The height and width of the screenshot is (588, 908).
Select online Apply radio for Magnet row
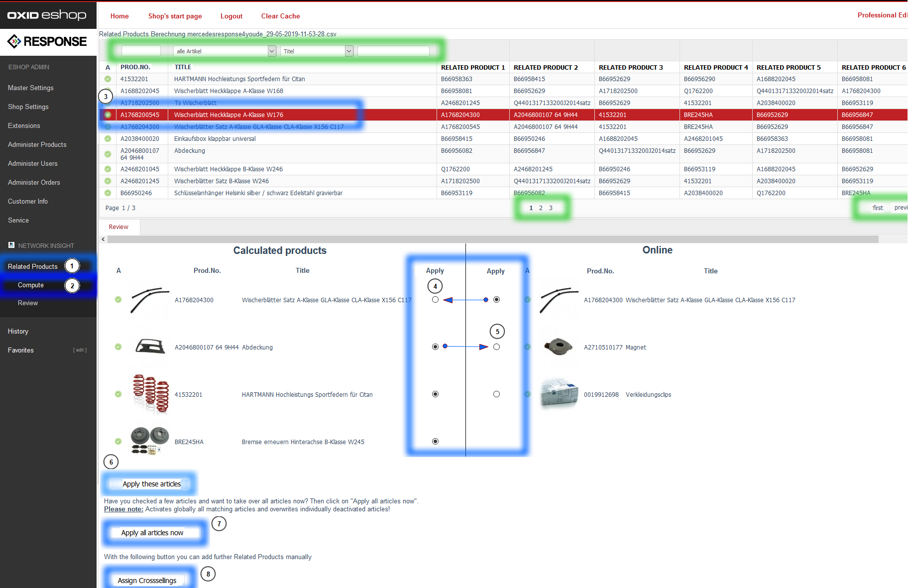(496, 347)
